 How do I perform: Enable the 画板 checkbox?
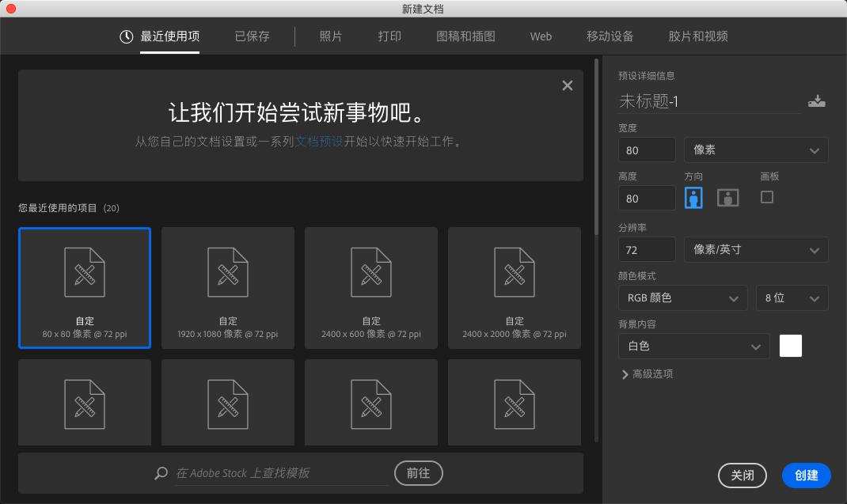pos(766,197)
